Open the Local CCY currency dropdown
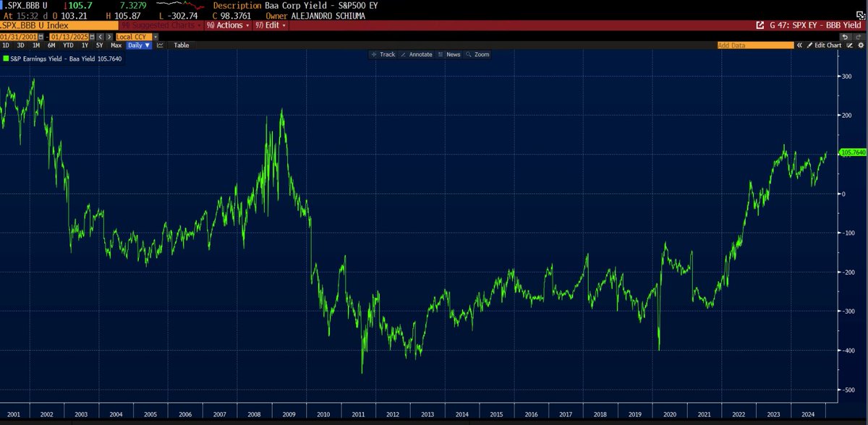Image resolution: width=868 pixels, height=425 pixels. pos(137,37)
